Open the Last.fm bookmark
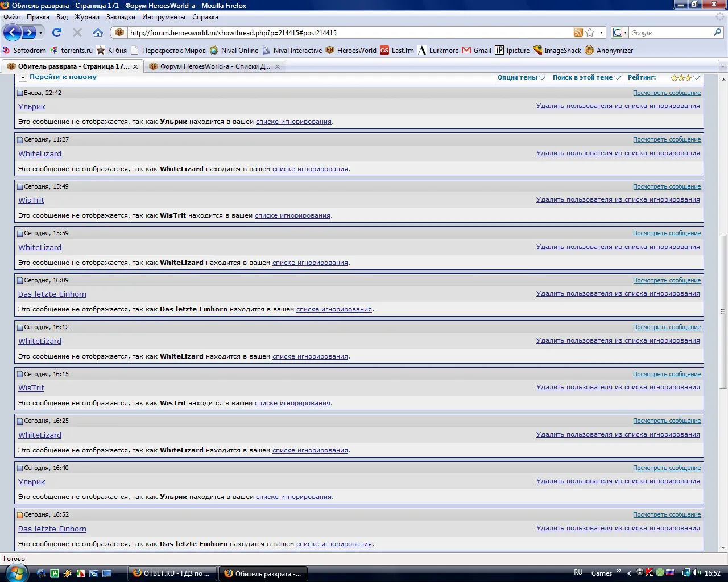Viewport: 728px width, 582px height. pos(397,50)
